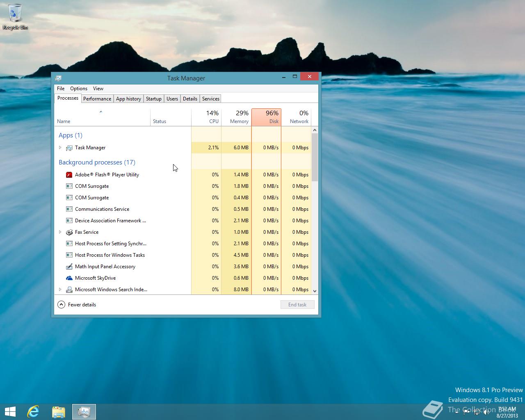Sort by the Name column header

point(103,117)
